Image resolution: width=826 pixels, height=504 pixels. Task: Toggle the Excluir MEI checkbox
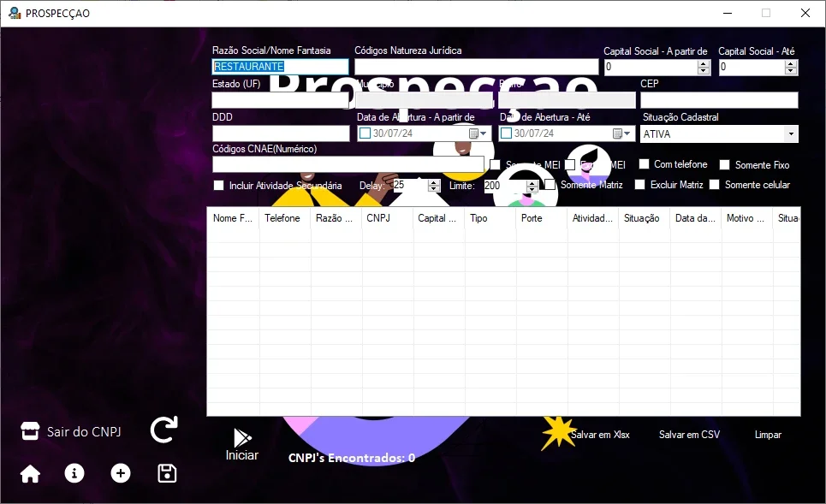[x=569, y=164]
